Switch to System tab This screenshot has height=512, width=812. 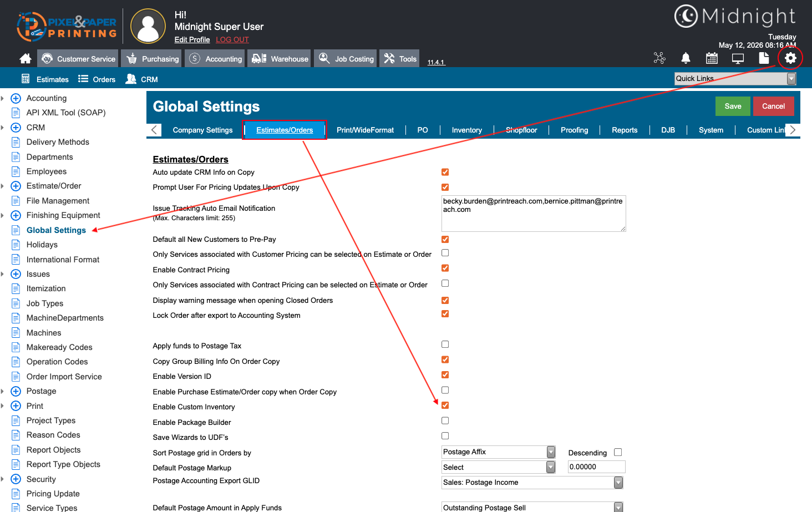click(711, 130)
